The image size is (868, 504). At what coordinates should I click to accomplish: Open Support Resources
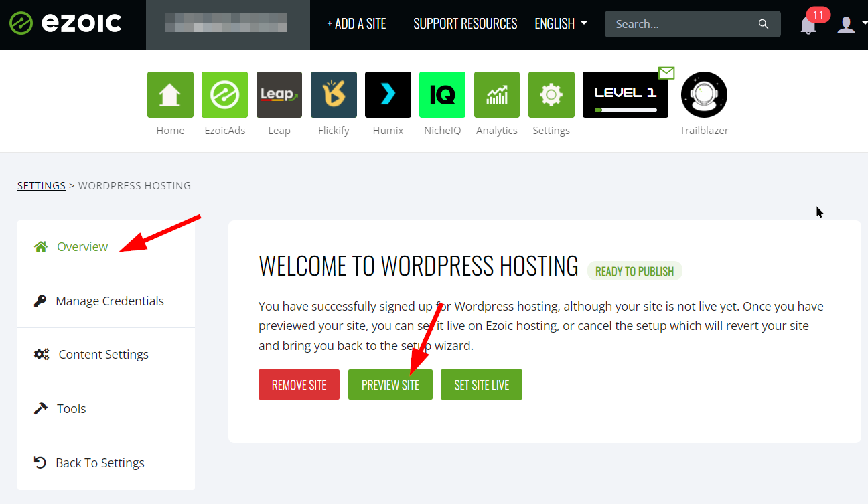465,23
